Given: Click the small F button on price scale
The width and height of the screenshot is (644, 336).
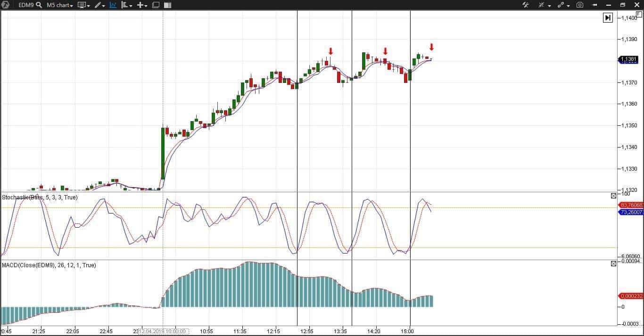Looking at the screenshot, I should click(639, 14).
